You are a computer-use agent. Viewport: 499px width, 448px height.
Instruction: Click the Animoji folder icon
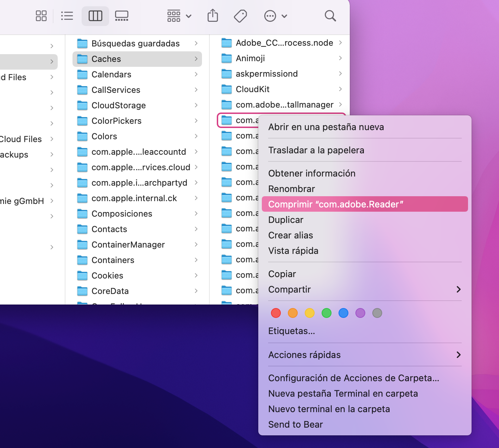tap(227, 58)
